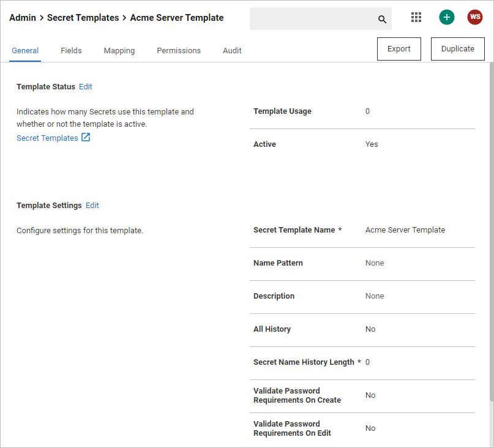Open the apps grid menu
This screenshot has width=494, height=448.
coord(416,17)
